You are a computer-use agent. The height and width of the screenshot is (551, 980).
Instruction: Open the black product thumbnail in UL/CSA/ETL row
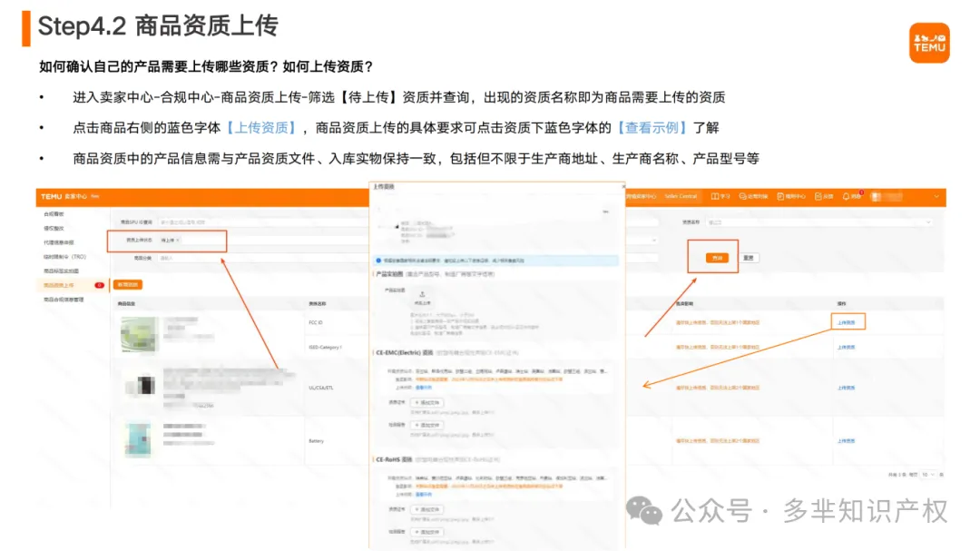(x=142, y=385)
